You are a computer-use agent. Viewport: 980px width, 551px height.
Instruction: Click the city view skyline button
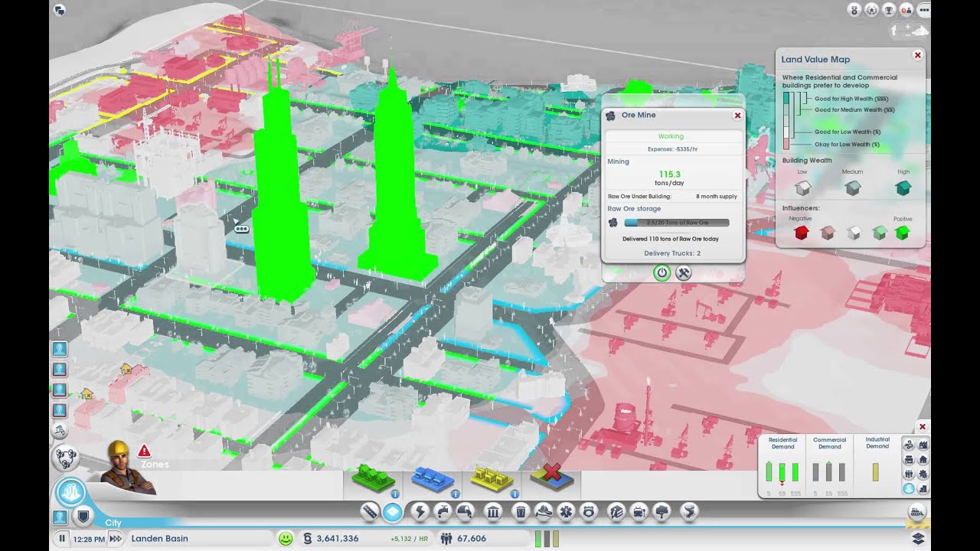[x=71, y=491]
